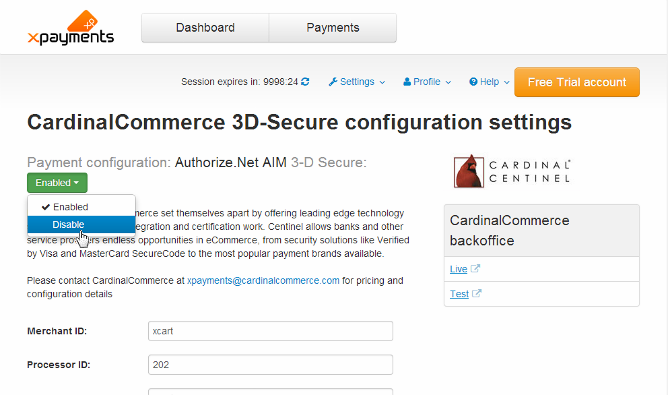668x395 pixels.
Task: Click the Free Trial account button
Action: pos(577,82)
